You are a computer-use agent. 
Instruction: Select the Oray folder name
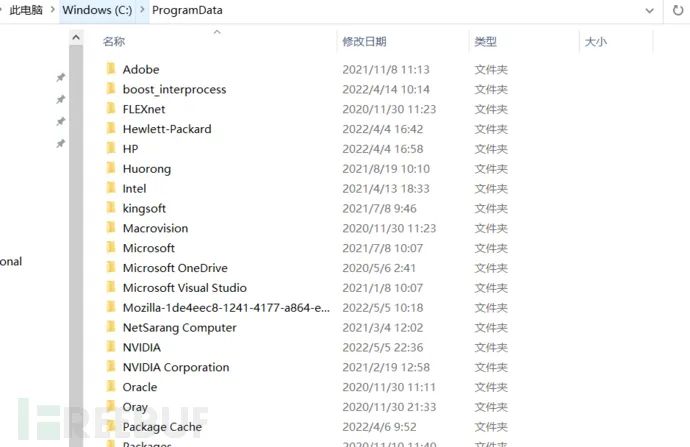click(x=135, y=407)
